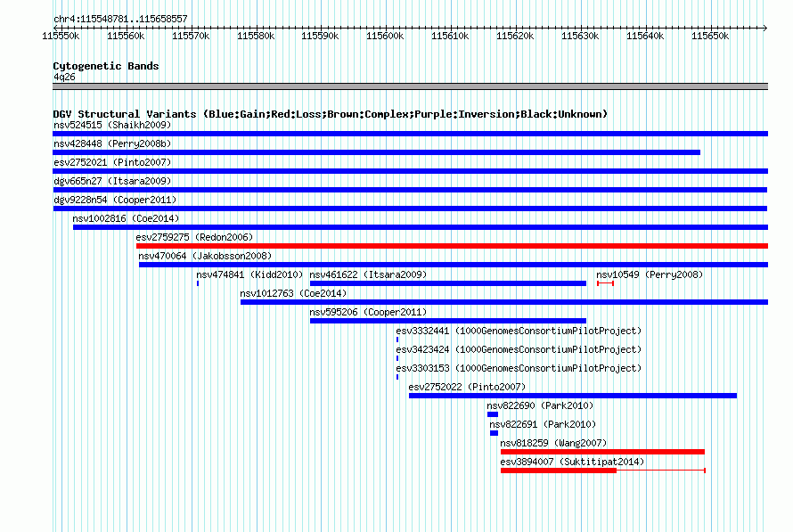The width and height of the screenshot is (793, 532).
Task: Select the nsv595206 blue variant bar
Action: (x=448, y=321)
